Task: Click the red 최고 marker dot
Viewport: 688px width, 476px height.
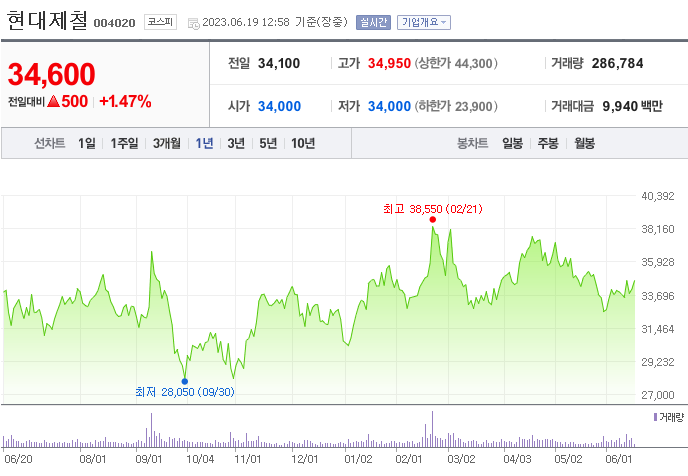Action: pyautogui.click(x=433, y=219)
